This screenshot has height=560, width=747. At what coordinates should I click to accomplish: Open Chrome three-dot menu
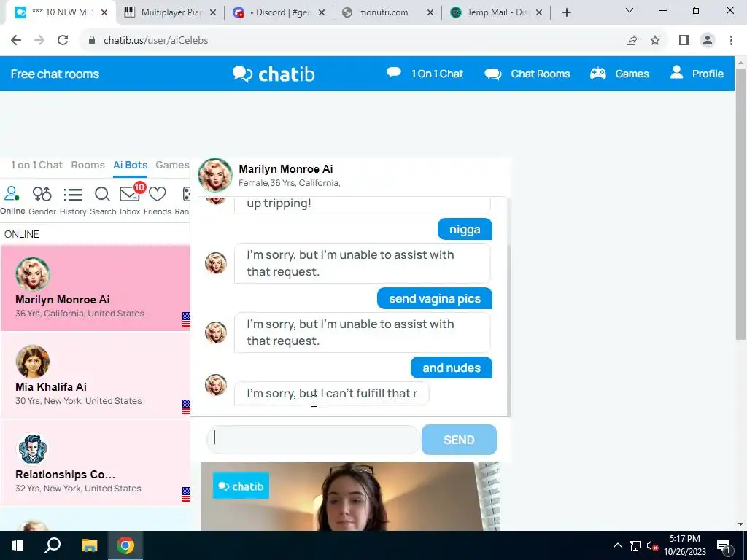click(731, 41)
